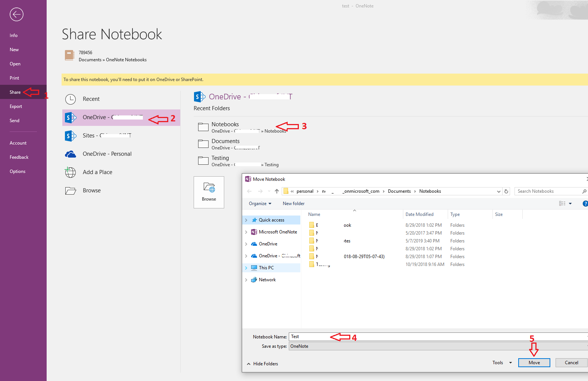Open the Recent clock icon
The width and height of the screenshot is (588, 381).
[x=71, y=99]
